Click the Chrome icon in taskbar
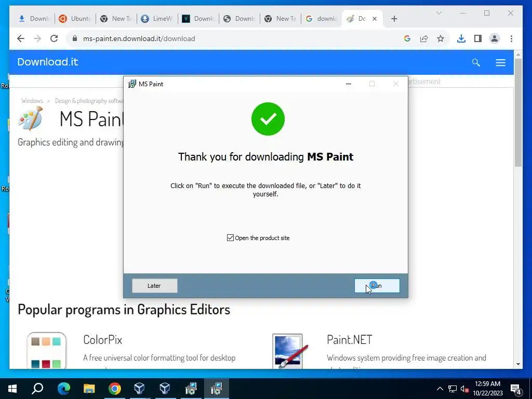 pyautogui.click(x=115, y=389)
